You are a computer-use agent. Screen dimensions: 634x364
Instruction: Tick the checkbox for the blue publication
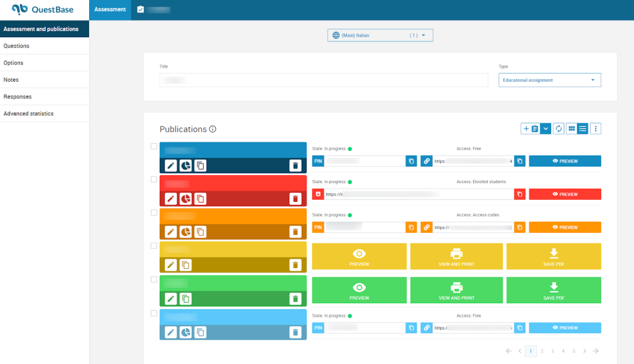(x=154, y=147)
